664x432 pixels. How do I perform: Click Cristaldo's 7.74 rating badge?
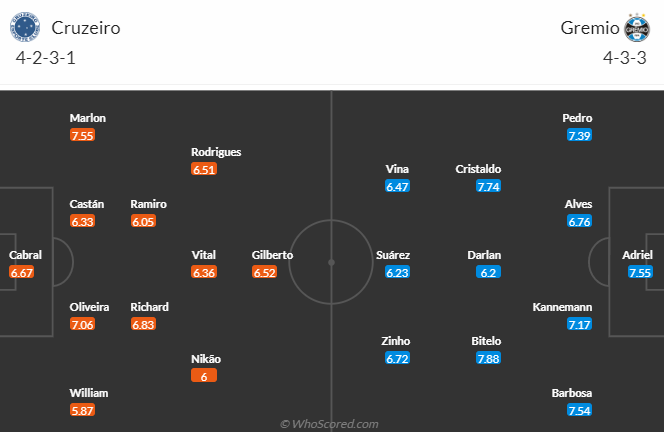[488, 186]
